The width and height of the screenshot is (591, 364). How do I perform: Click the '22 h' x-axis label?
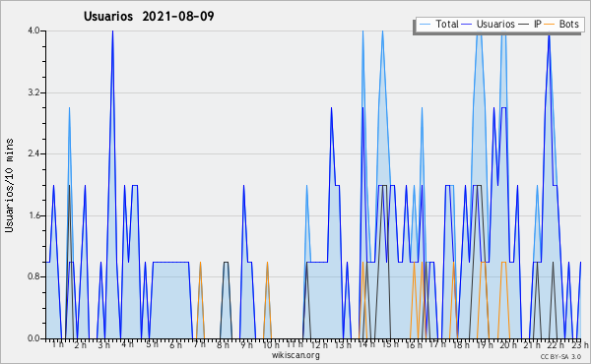(x=556, y=344)
